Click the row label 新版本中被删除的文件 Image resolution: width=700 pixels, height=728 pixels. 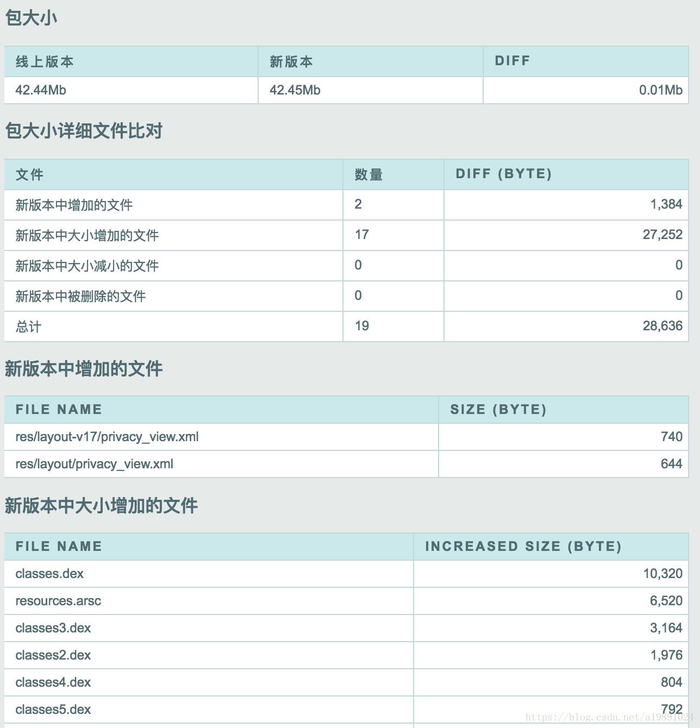[80, 296]
